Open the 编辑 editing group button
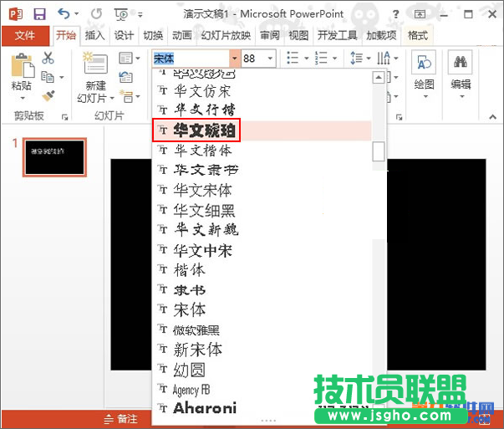Image resolution: width=504 pixels, height=429 pixels. tap(461, 75)
